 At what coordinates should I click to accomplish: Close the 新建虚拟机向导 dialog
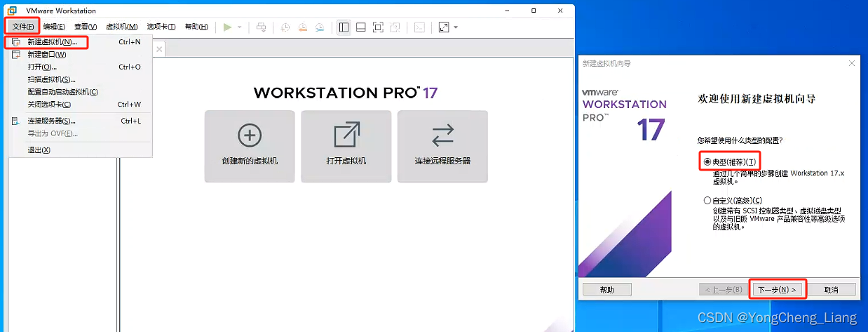coord(851,63)
